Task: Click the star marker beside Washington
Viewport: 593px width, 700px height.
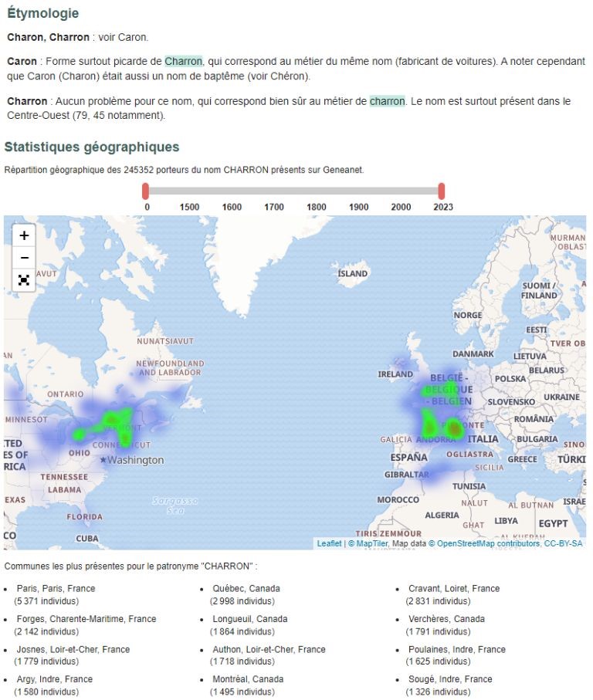Action: coord(103,460)
